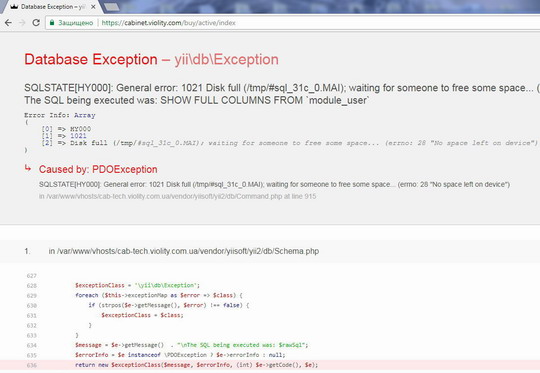Click the Защищено secure label
This screenshot has width=540, height=373.
(x=75, y=23)
